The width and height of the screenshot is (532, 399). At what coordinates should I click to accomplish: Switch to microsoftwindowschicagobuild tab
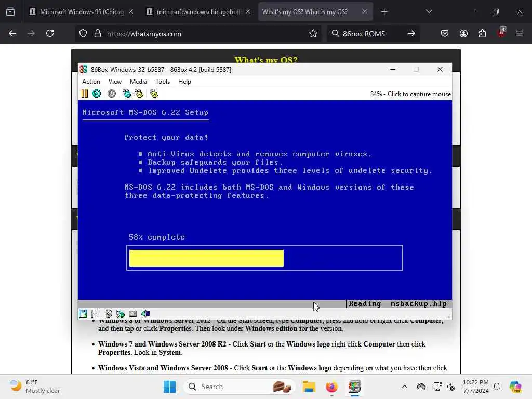click(x=199, y=11)
